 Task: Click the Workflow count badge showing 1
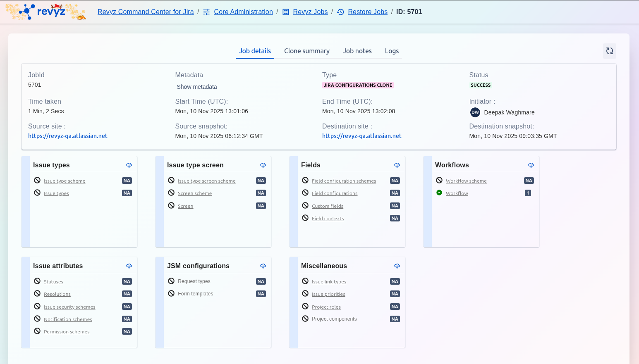(x=528, y=193)
